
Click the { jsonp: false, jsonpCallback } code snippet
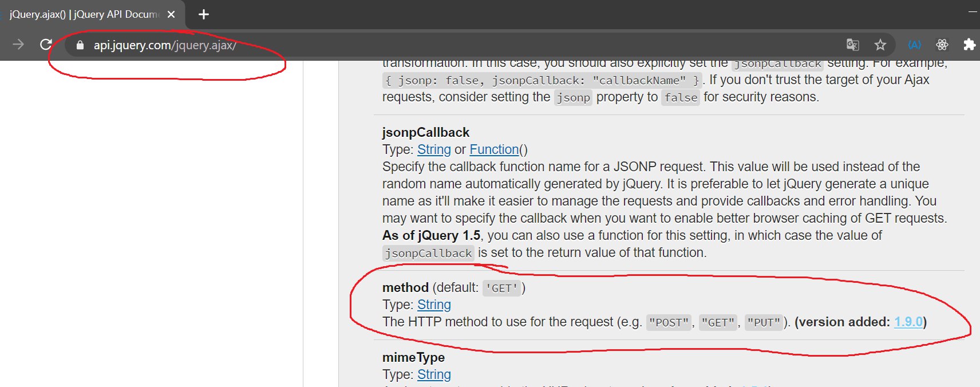click(542, 80)
